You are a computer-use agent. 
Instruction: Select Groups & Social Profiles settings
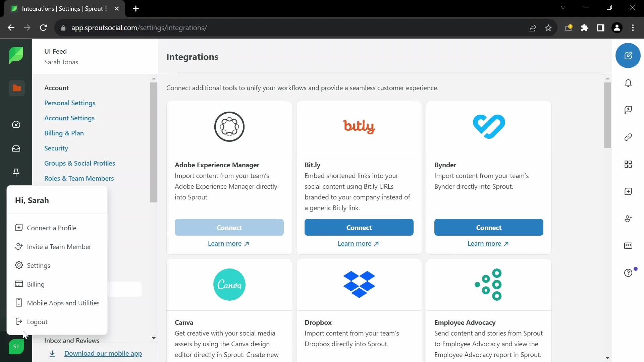(x=79, y=163)
